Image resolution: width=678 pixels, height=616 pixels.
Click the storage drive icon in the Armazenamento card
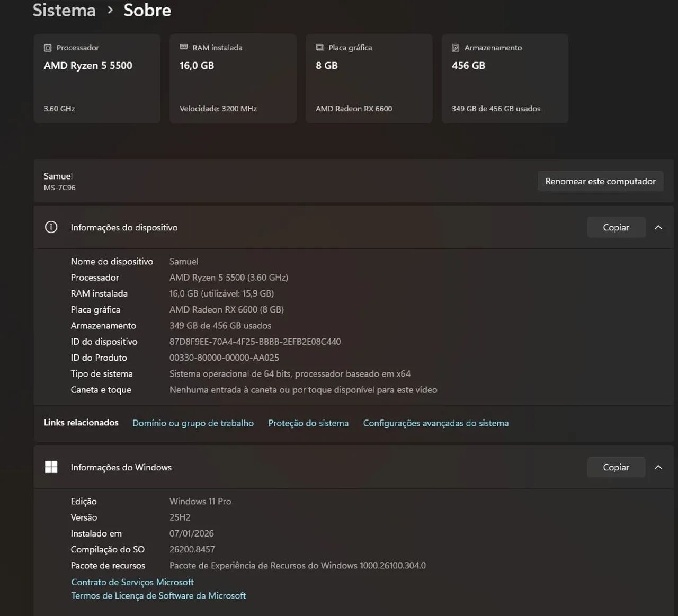coord(456,48)
